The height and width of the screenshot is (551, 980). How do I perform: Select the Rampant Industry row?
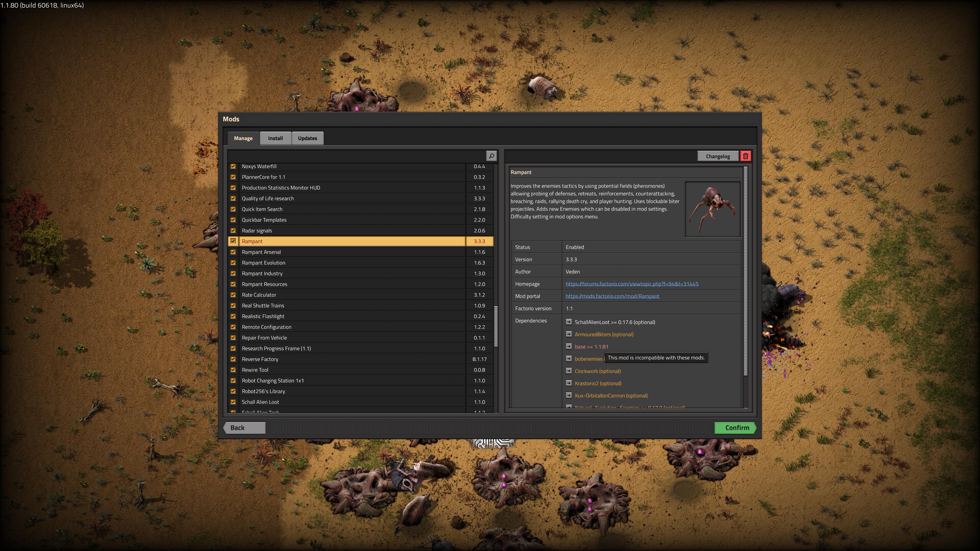click(x=361, y=273)
